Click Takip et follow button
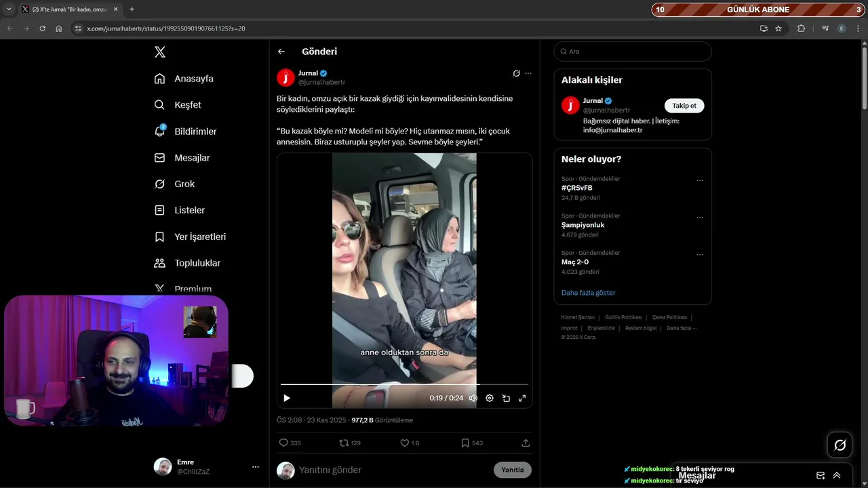 coord(684,106)
